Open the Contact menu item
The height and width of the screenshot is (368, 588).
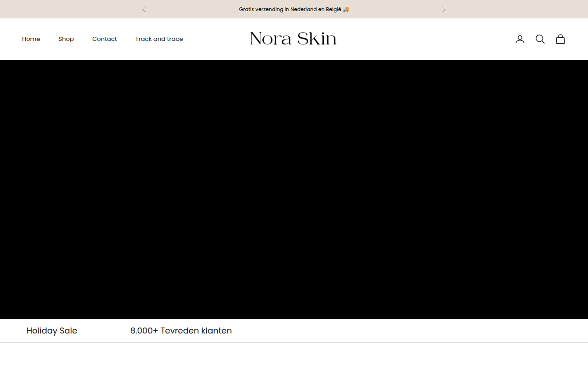105,39
